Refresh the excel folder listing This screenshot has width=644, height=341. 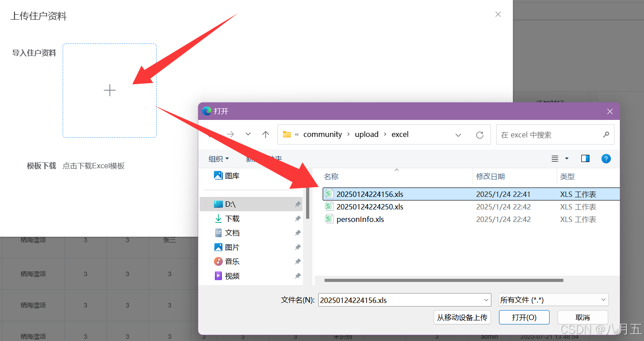click(x=480, y=135)
